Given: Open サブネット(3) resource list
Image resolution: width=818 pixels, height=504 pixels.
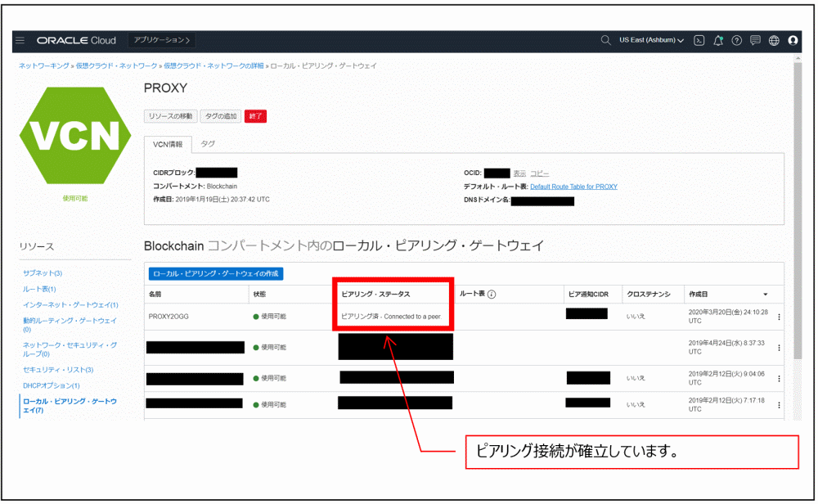Looking at the screenshot, I should (x=43, y=273).
